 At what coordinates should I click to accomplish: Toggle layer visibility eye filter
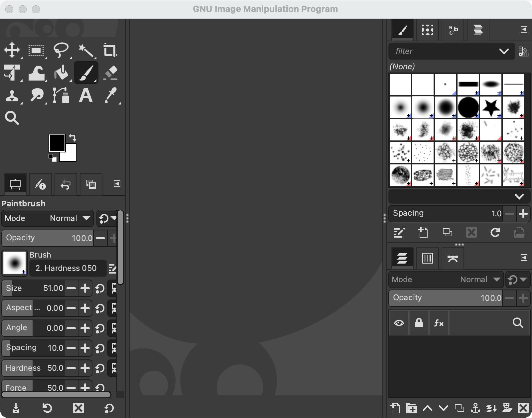click(399, 323)
